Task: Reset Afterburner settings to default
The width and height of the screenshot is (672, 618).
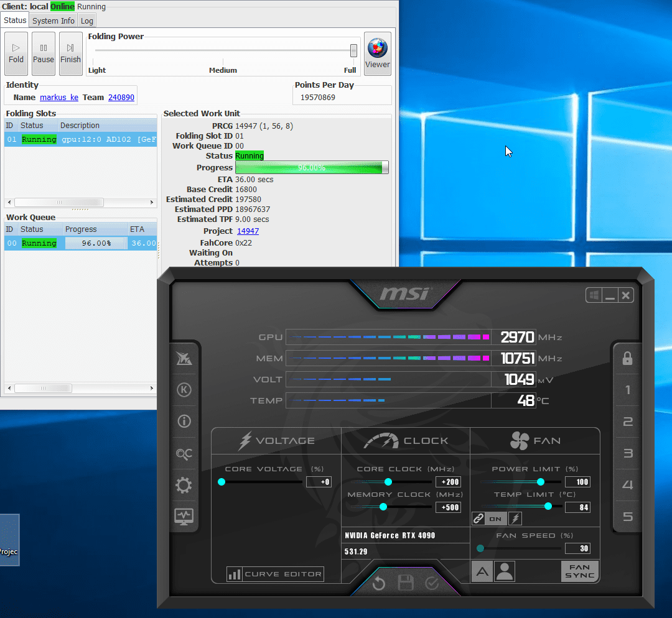Action: coord(379,583)
